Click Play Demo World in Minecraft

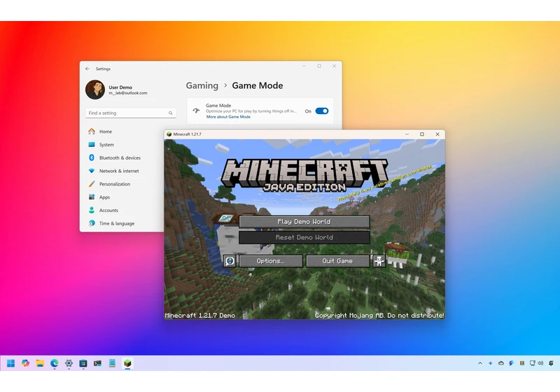click(304, 222)
